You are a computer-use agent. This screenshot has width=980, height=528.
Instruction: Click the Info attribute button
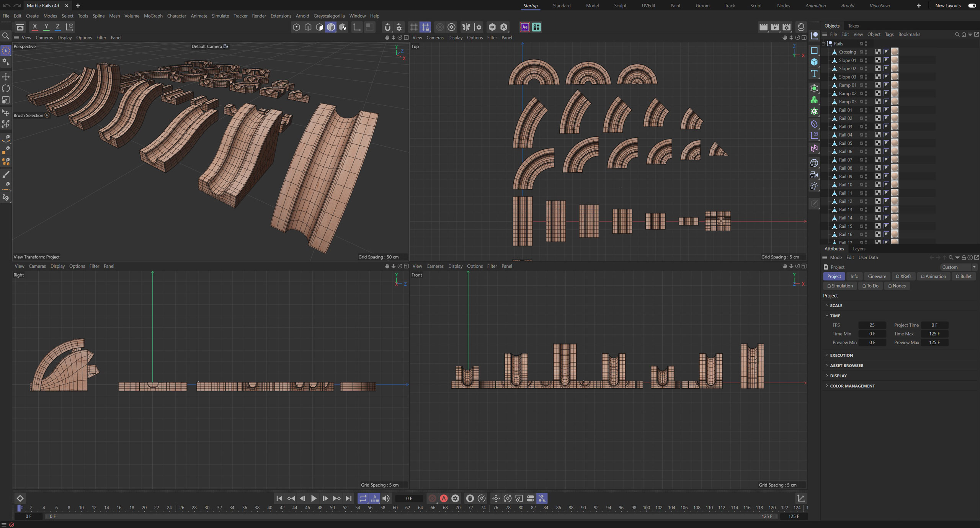coord(854,276)
